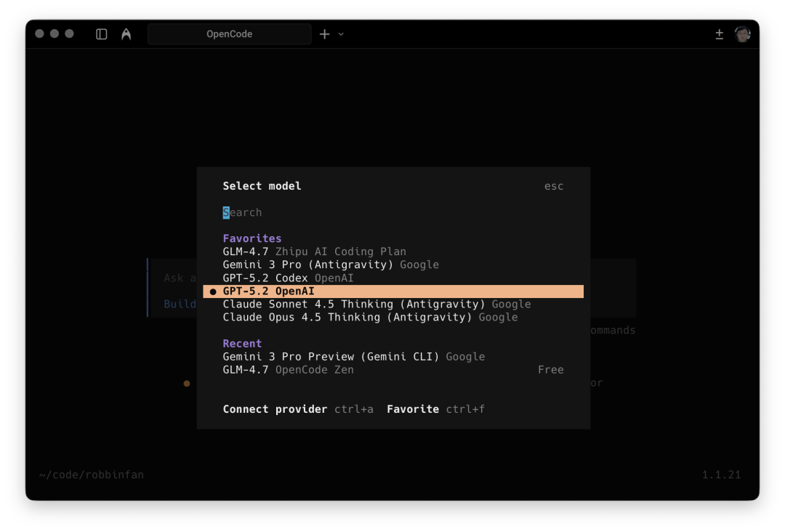Choose Claude Sonnet 4.5 Thinking model
Image resolution: width=785 pixels, height=532 pixels.
pos(377,304)
